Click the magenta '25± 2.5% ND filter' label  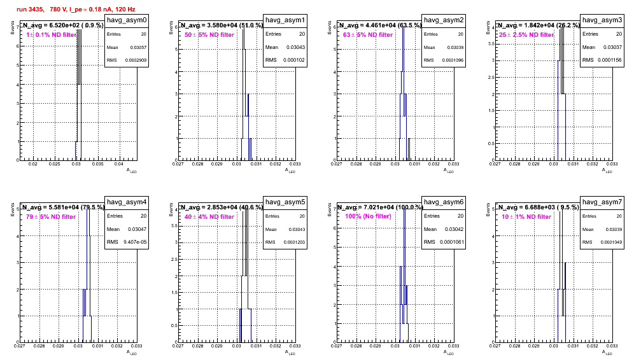tap(526, 35)
